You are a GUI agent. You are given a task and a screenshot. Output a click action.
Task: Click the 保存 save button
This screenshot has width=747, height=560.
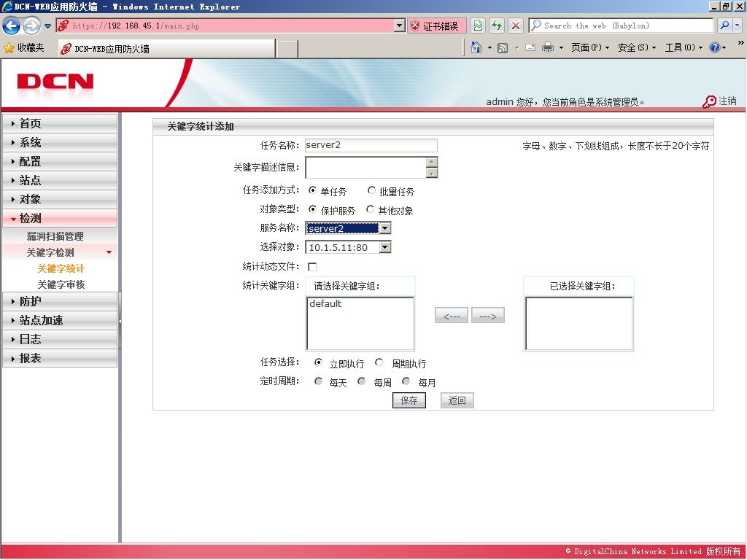409,400
